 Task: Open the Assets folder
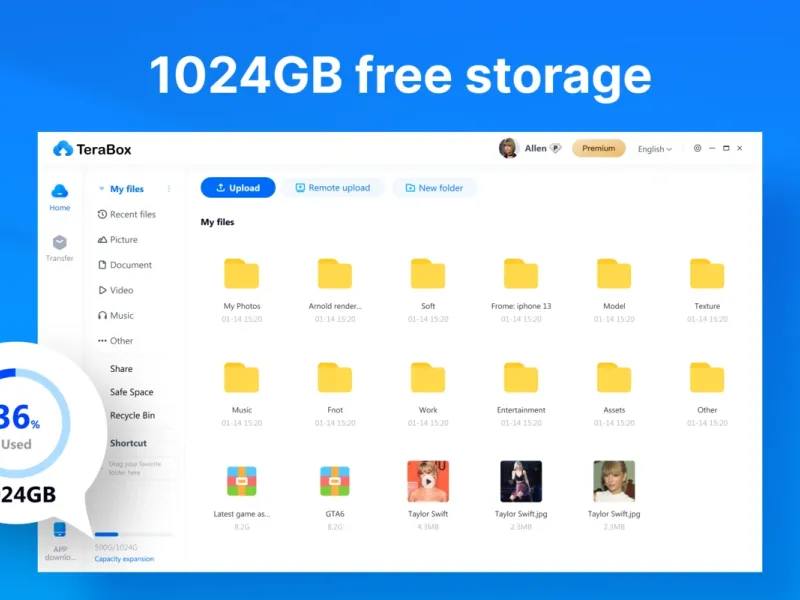614,378
